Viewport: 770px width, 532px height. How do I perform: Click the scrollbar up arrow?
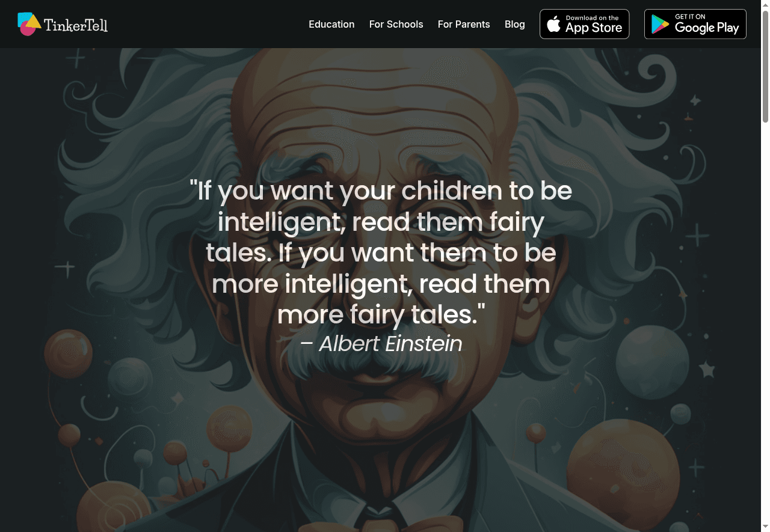[x=765, y=4]
